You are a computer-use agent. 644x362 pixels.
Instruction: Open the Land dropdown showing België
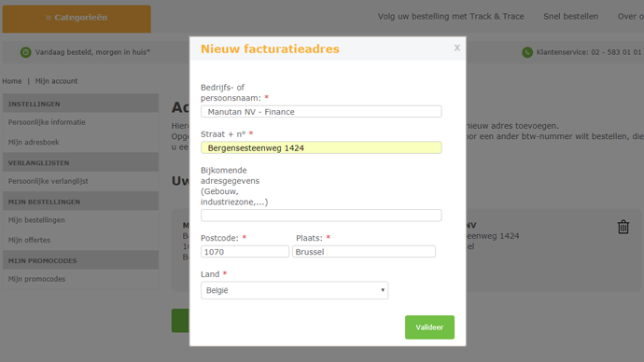tap(294, 290)
